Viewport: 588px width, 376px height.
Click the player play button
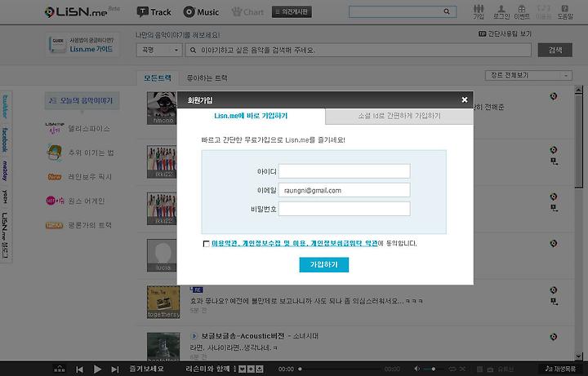coord(97,369)
